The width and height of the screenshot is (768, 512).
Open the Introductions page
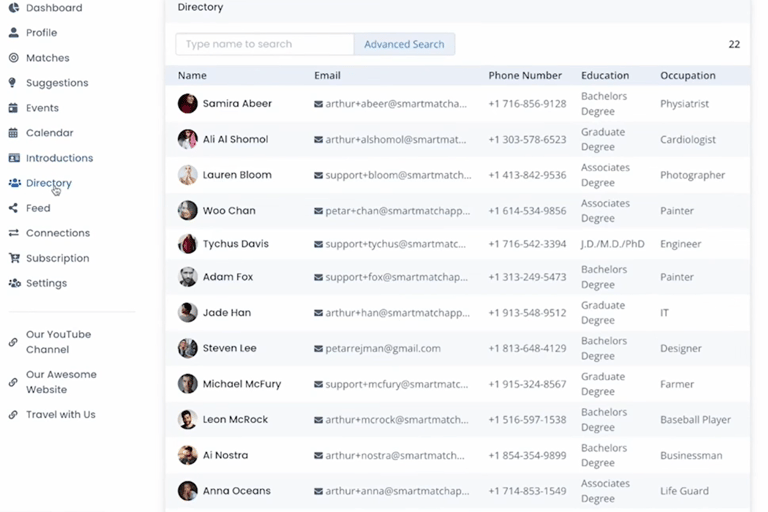coord(59,158)
